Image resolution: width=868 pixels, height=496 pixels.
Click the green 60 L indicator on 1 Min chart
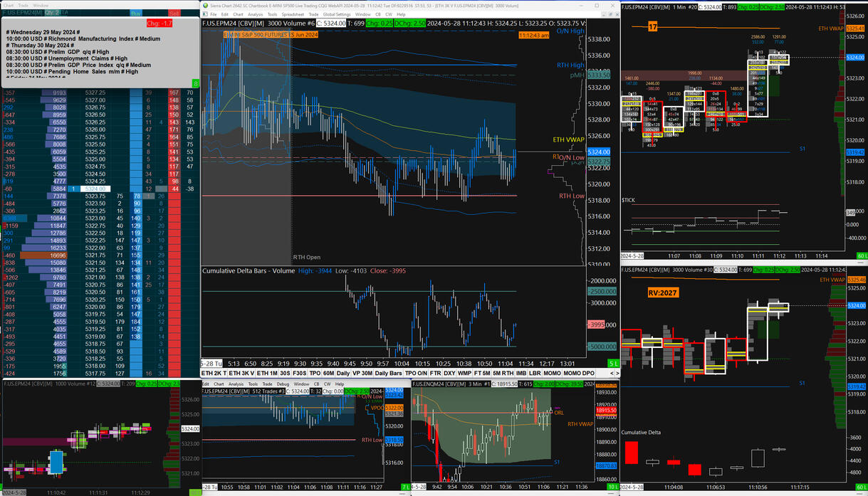[862, 255]
